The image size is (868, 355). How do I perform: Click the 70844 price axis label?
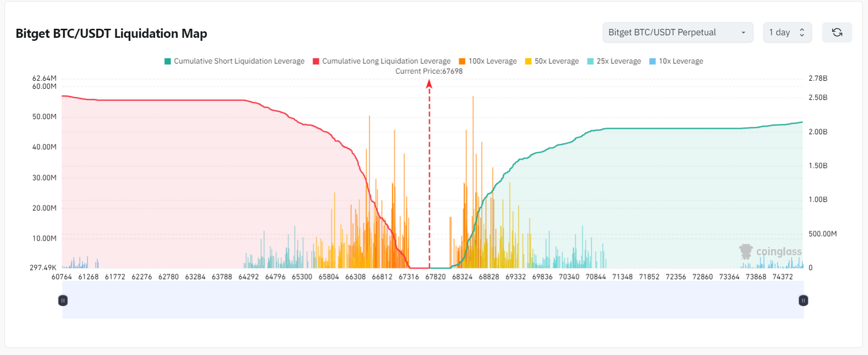(596, 277)
